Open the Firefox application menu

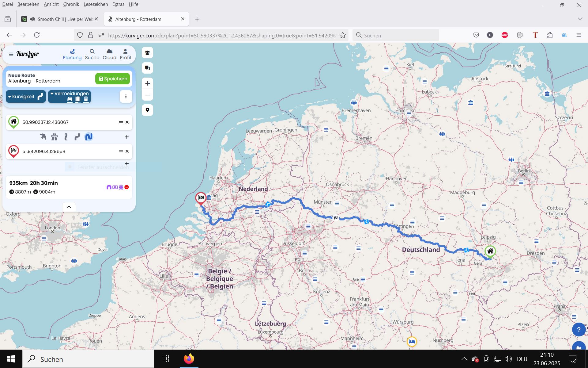pos(579,35)
